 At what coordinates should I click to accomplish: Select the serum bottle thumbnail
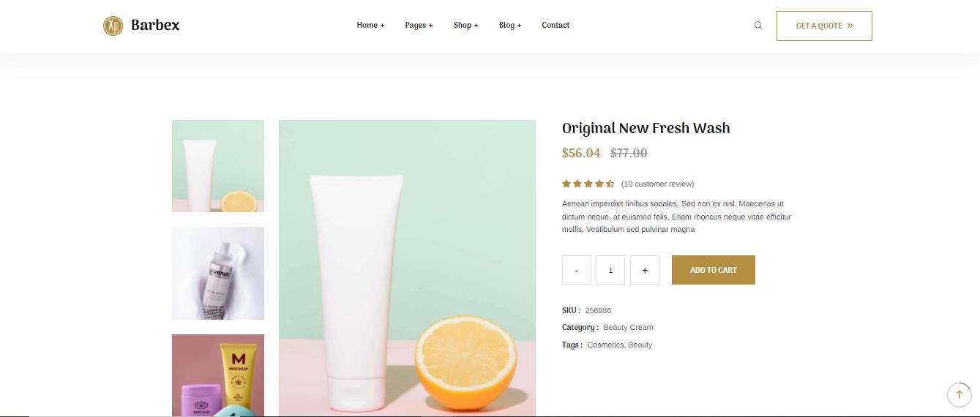pos(218,273)
